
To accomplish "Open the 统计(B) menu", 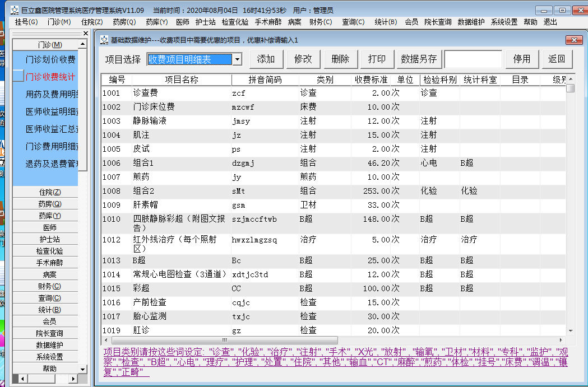I will point(385,22).
